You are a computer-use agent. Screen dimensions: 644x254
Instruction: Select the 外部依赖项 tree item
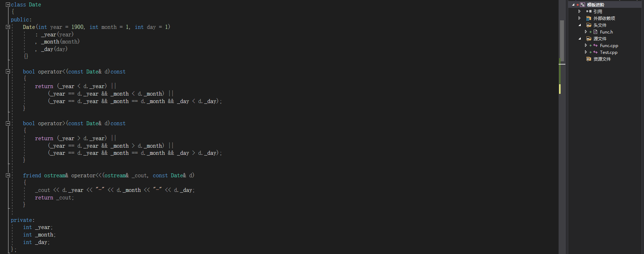[604, 18]
